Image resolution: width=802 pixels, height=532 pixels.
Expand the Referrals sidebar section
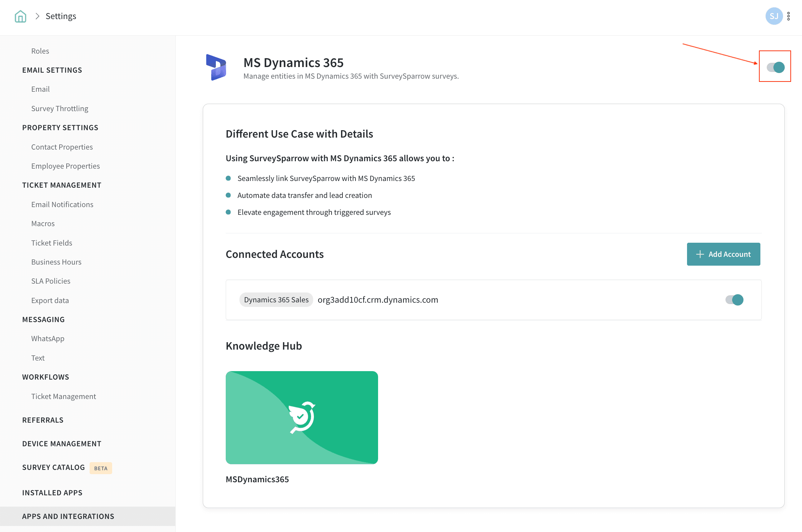tap(43, 420)
